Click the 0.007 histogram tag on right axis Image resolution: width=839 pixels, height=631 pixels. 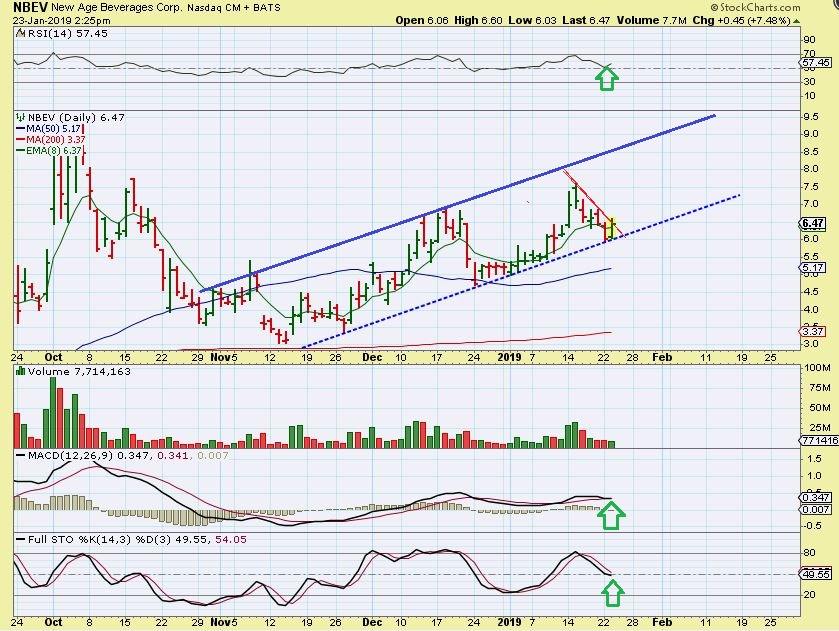[817, 510]
